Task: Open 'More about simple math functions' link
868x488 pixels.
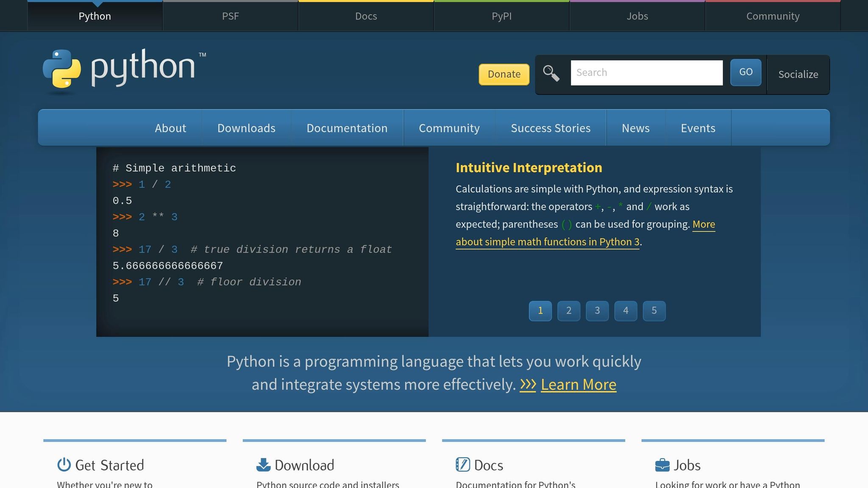Action: 548,242
